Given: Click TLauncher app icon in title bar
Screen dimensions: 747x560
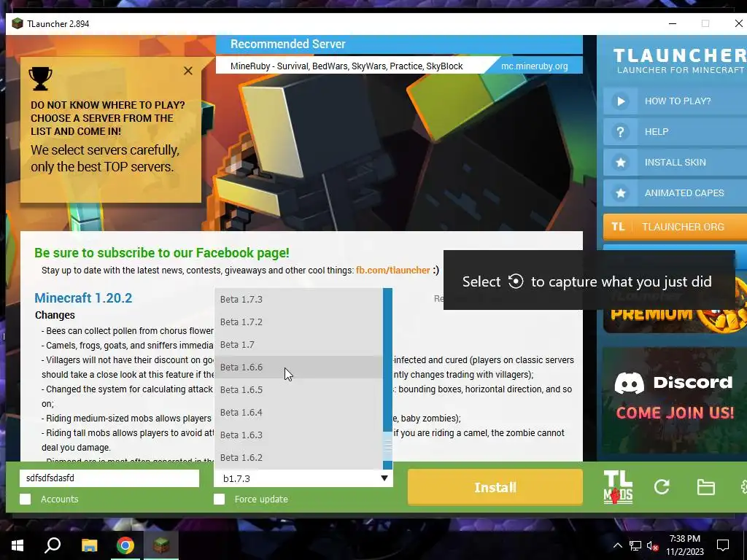Looking at the screenshot, I should [x=18, y=24].
